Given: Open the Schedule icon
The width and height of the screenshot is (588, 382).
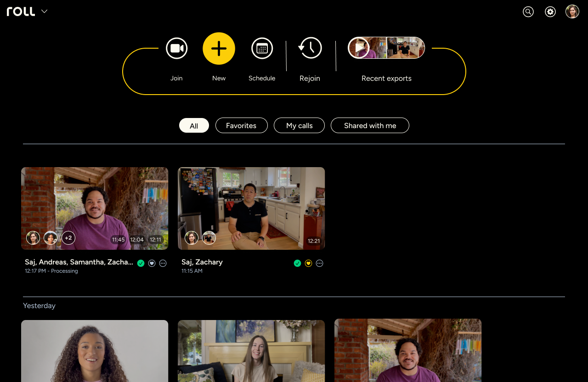Looking at the screenshot, I should [262, 48].
